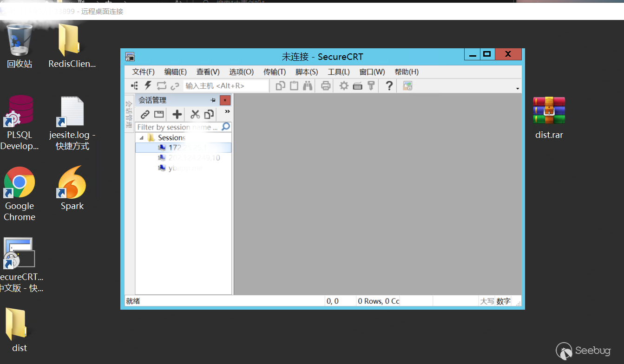Click the Public Key tool icon
Viewport: 624px width, 364px height.
(x=371, y=85)
